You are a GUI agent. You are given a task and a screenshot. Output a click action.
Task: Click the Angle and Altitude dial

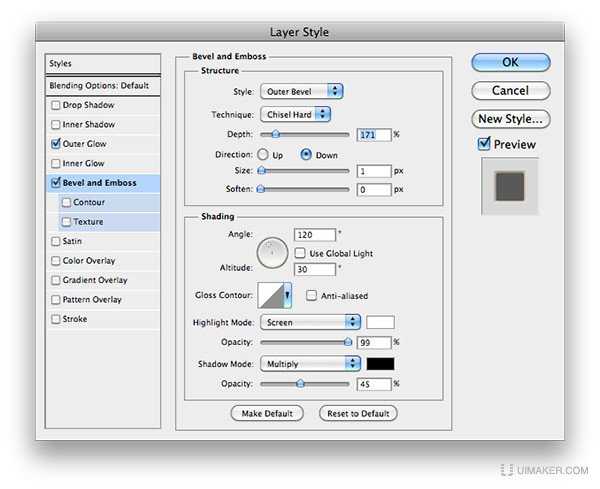[x=272, y=253]
